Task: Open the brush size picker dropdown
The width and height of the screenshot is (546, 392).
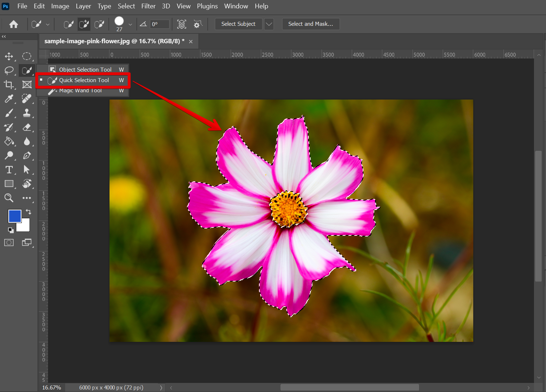Action: click(x=130, y=24)
